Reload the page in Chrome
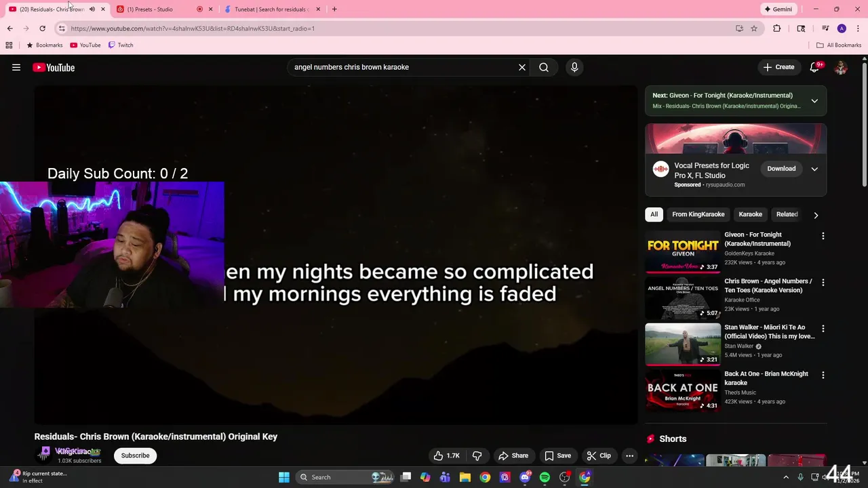Screen dimensions: 868x488 pos(42,28)
